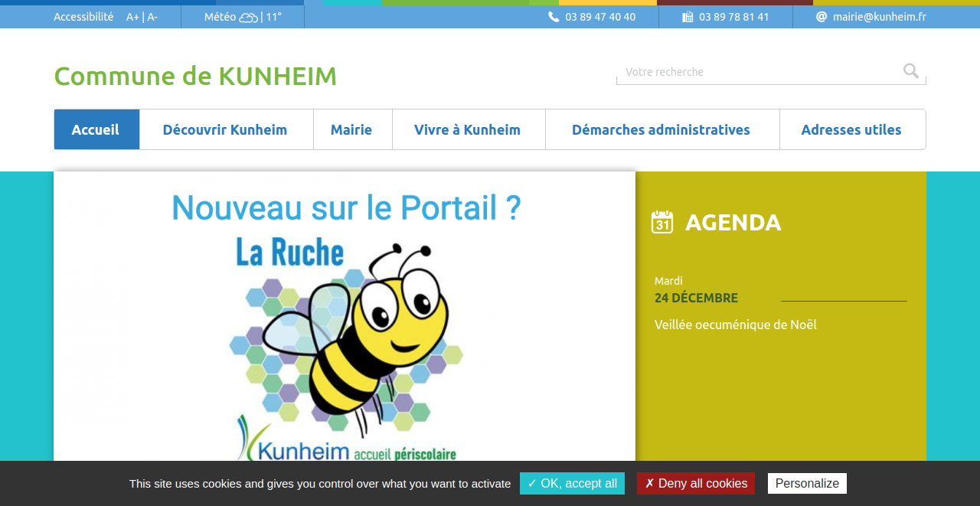The image size is (980, 506).
Task: Open the Découvrir Kunheim menu
Action: [226, 129]
